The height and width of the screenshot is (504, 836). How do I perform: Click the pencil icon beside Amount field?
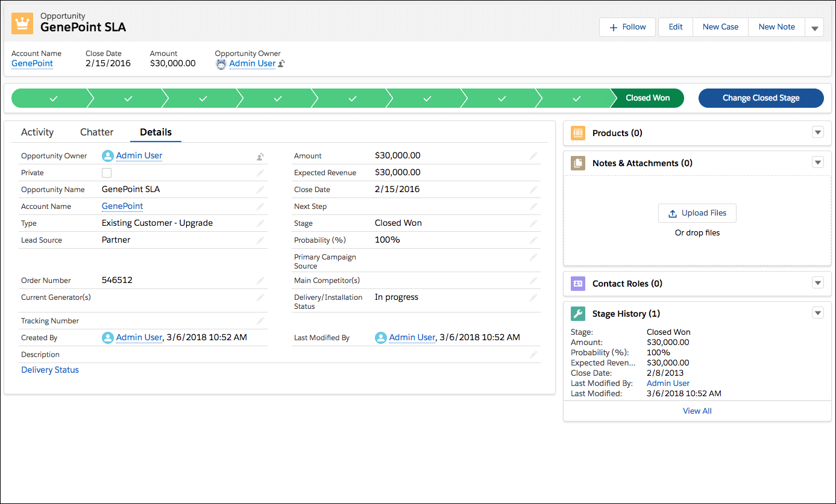point(533,156)
